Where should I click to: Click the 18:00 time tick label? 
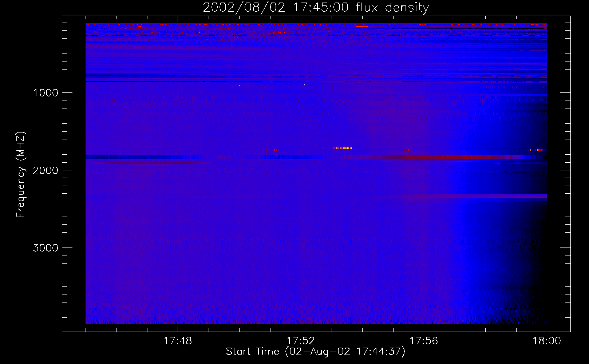(547, 341)
